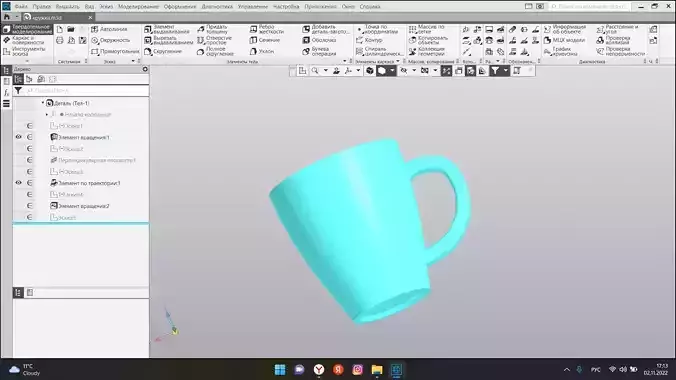Toggle the tree filter funnel icon
This screenshot has width=676, height=380.
tap(18, 90)
